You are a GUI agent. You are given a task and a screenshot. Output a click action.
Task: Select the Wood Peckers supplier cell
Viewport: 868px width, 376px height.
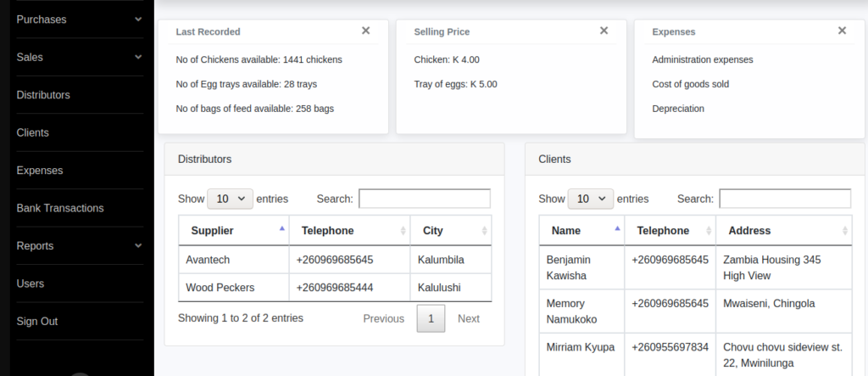pos(234,287)
